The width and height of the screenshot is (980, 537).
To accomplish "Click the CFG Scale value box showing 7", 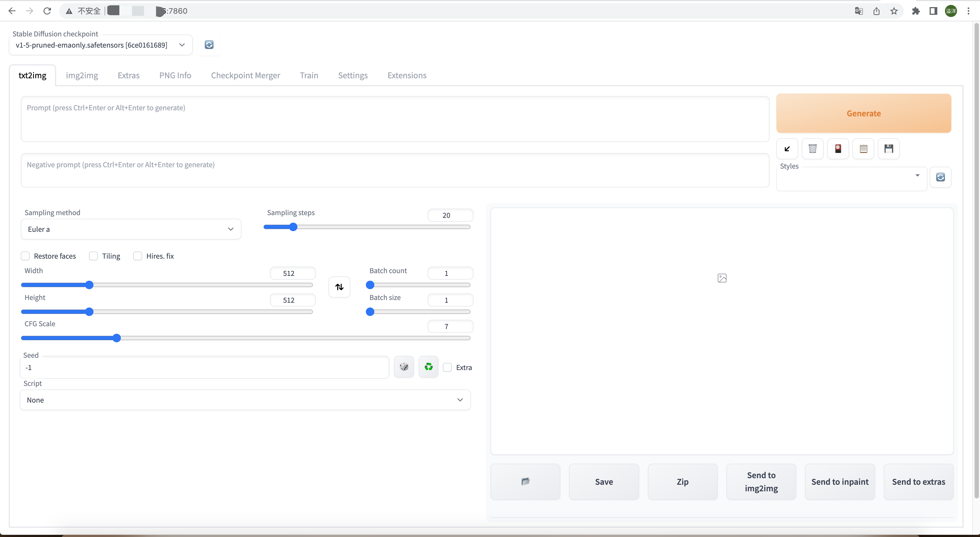I will [x=450, y=326].
